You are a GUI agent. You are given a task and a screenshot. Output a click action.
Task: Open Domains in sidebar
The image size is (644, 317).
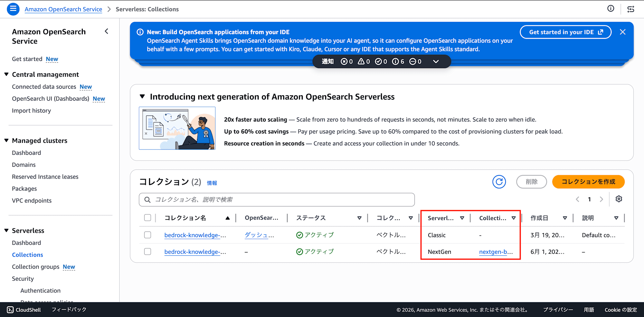point(24,165)
